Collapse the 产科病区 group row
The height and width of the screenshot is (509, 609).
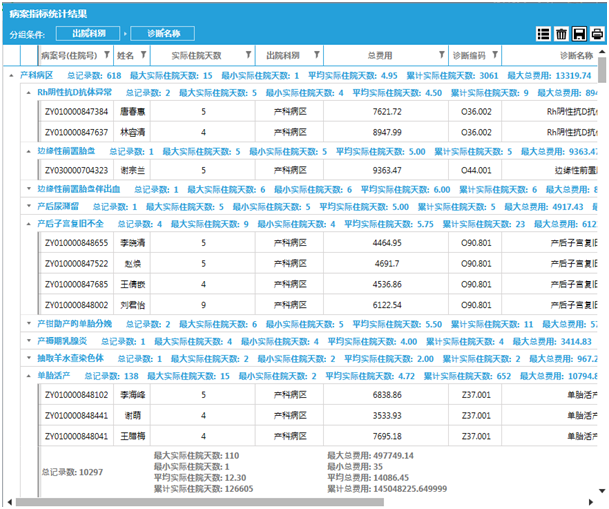[x=13, y=75]
